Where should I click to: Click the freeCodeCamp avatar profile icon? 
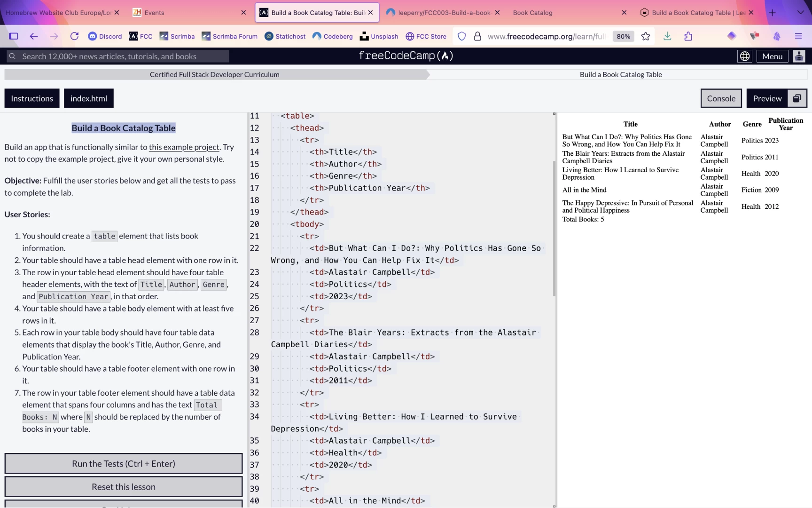tap(799, 56)
